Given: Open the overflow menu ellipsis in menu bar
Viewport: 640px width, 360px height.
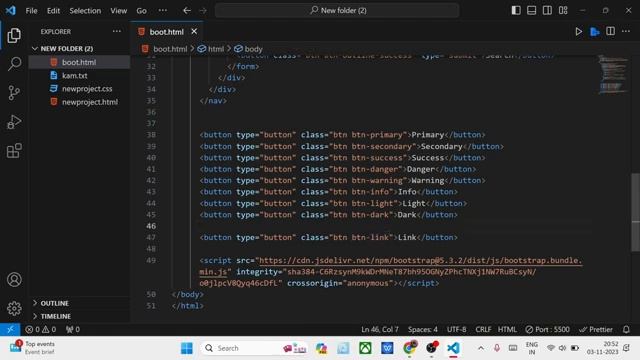Looking at the screenshot, I should point(162,11).
